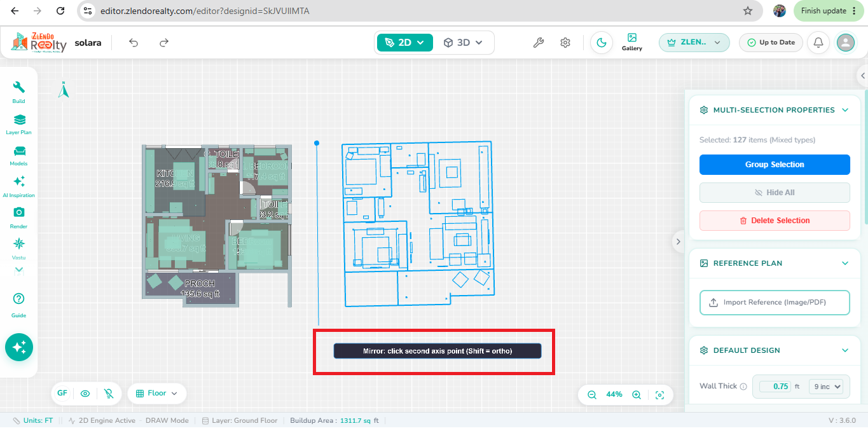
Task: Collapse right panel with side arrow
Action: pos(679,242)
